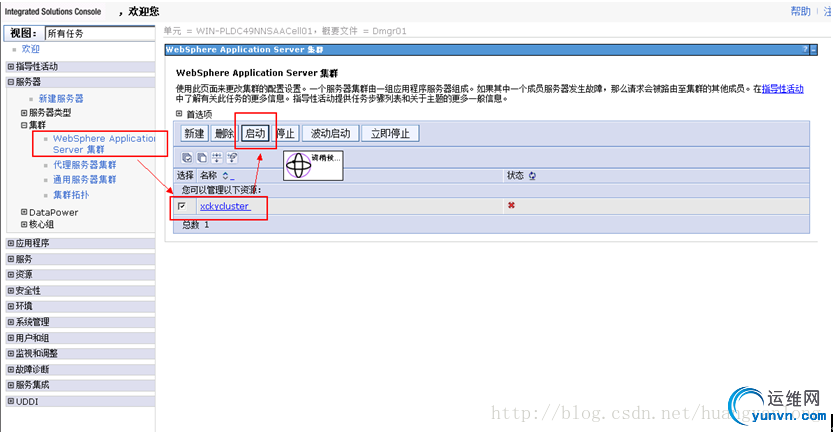Click the show filter view toolbar icon
The image size is (833, 433).
point(217,158)
